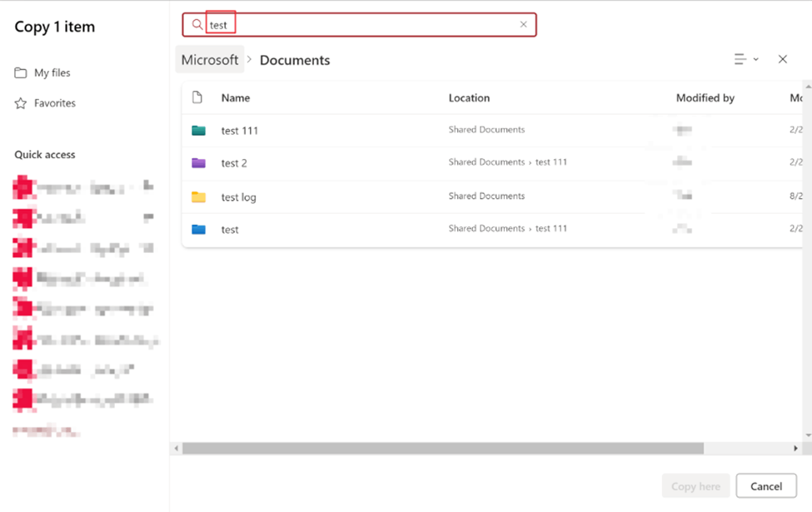This screenshot has height=512, width=812.
Task: Click the yellow test log folder icon
Action: pyautogui.click(x=198, y=196)
